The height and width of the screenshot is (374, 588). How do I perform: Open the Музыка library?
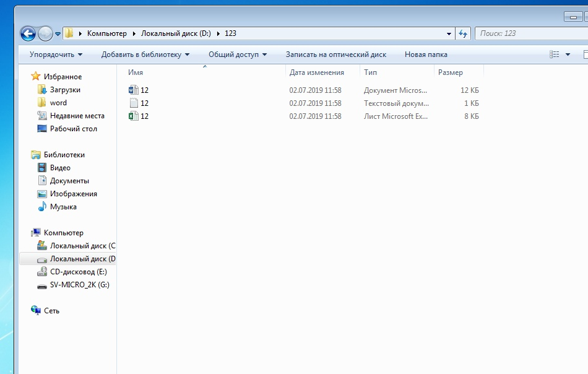click(63, 207)
